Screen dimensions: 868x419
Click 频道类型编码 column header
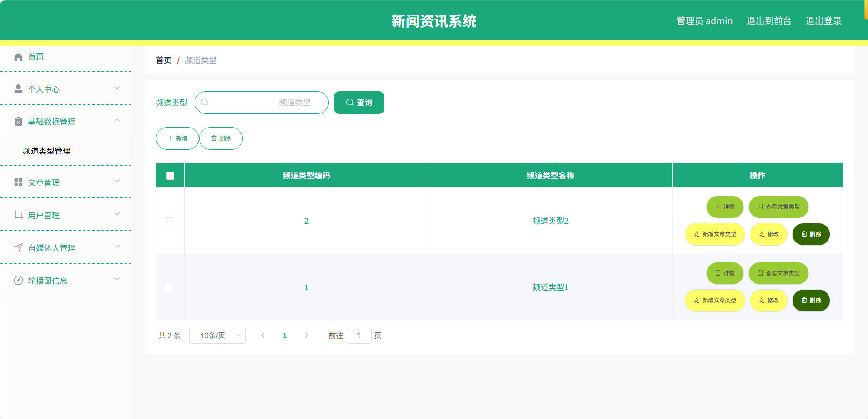tap(306, 176)
